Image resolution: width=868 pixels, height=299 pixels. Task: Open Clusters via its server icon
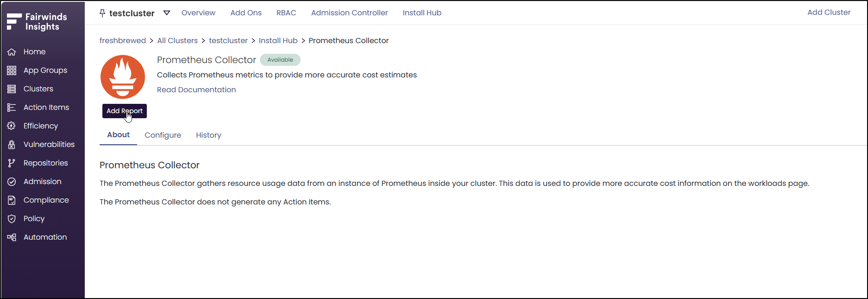(12, 89)
